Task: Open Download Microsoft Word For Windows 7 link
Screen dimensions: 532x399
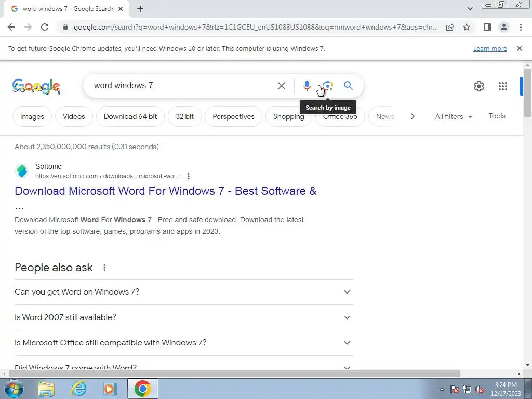Action: point(166,191)
